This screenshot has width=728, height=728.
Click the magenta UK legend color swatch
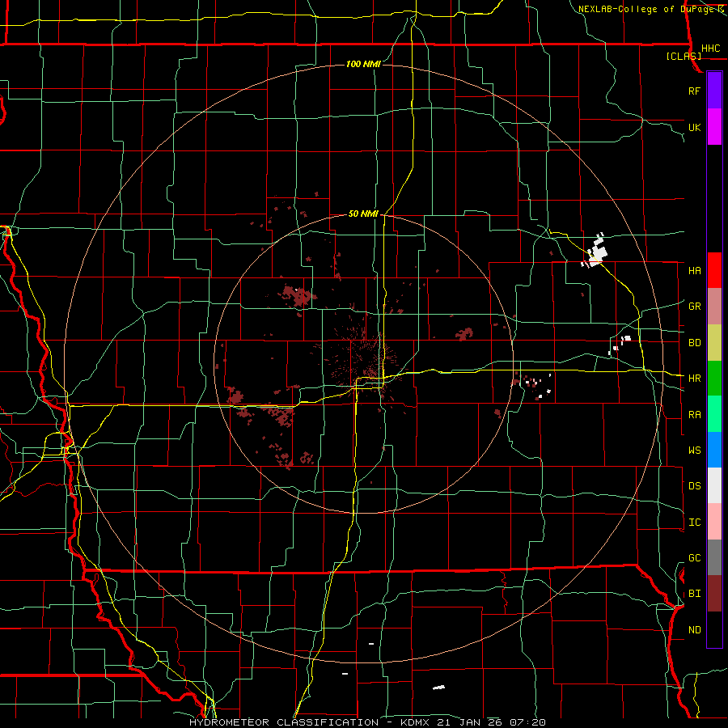tap(714, 127)
